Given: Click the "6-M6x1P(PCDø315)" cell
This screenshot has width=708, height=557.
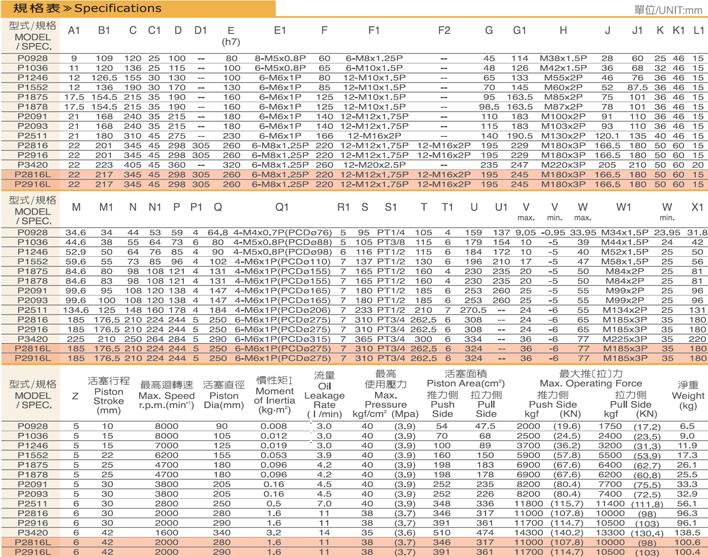Looking at the screenshot, I should [x=282, y=339].
